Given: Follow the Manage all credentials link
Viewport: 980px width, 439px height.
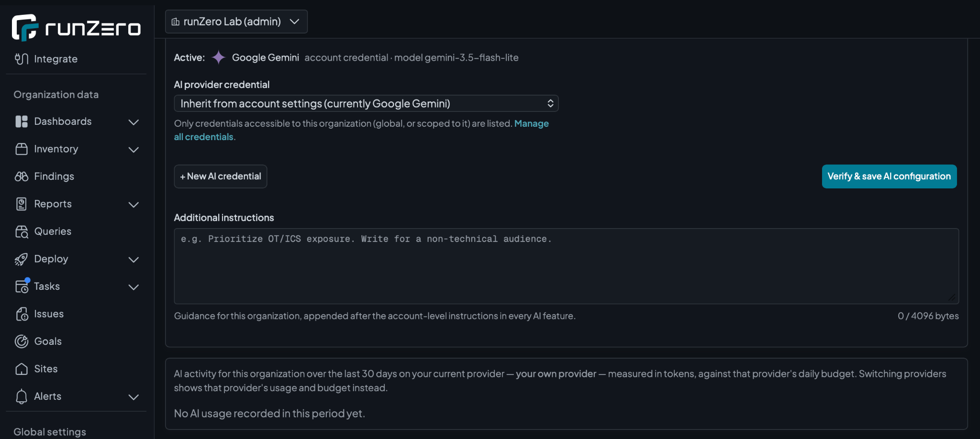Looking at the screenshot, I should point(531,123).
